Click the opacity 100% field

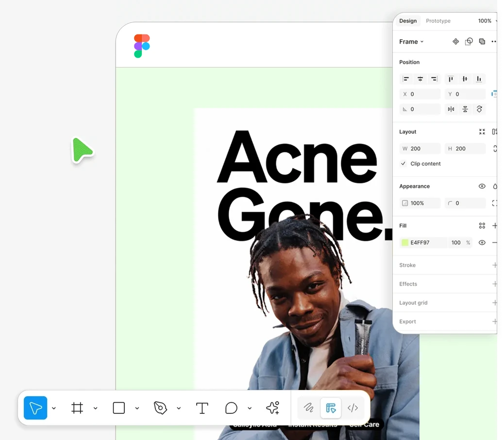(x=420, y=203)
